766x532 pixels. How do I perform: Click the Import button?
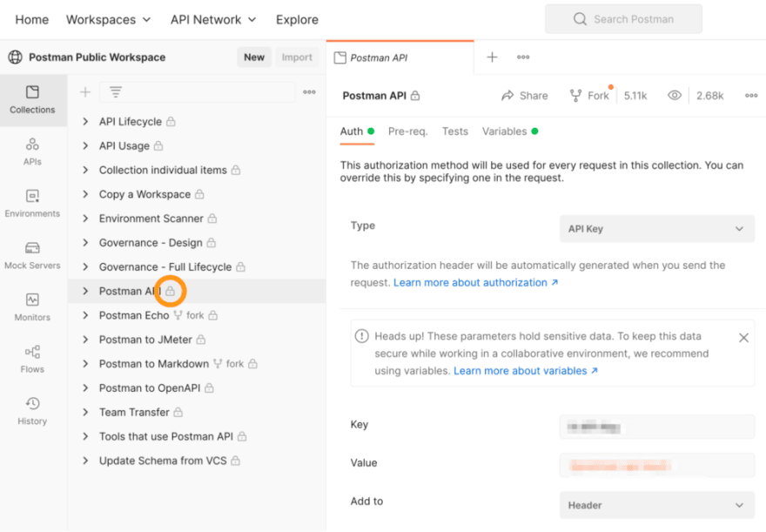(x=297, y=57)
